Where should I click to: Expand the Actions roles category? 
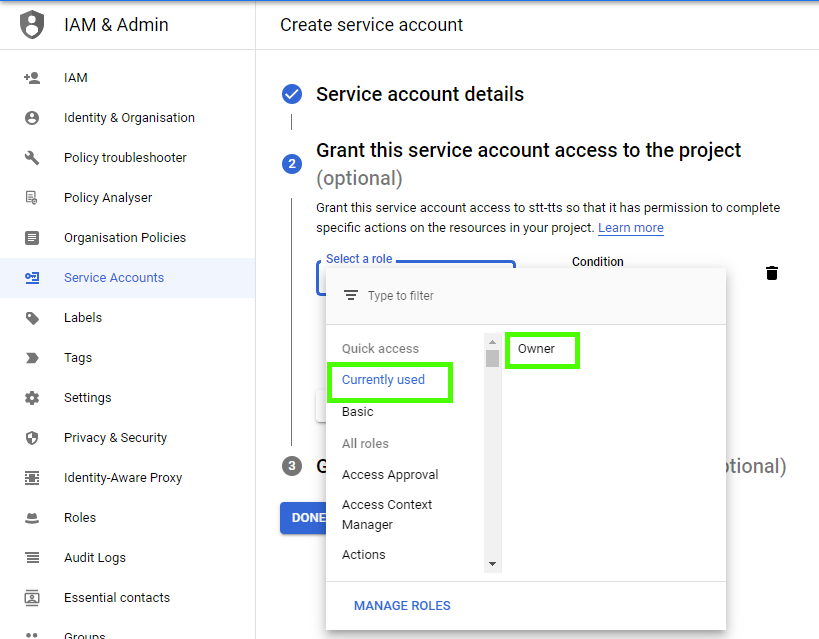363,554
